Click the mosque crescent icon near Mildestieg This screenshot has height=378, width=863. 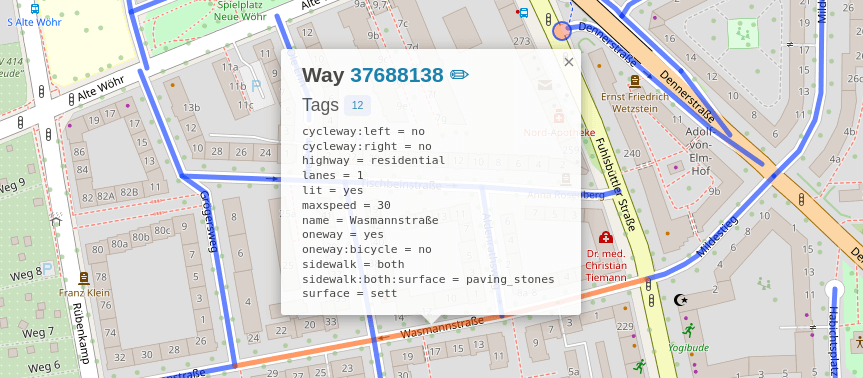click(681, 300)
